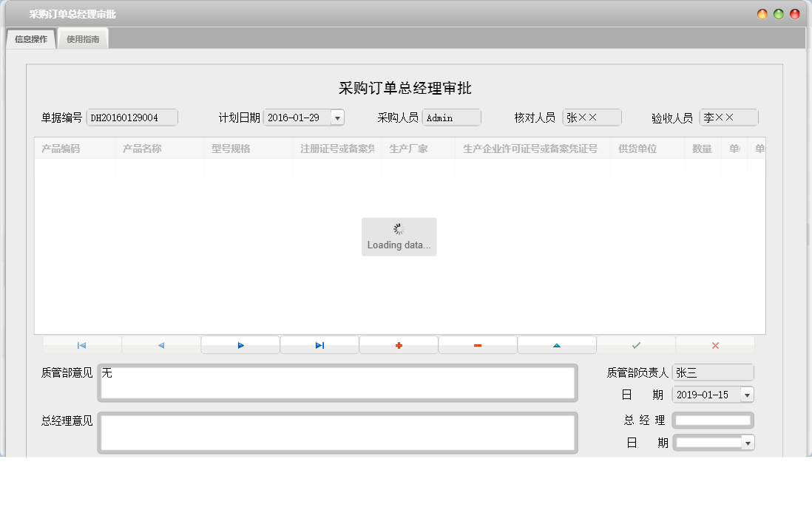
Task: Select the 单据编号 field showing DH20160129004
Action: (x=131, y=117)
